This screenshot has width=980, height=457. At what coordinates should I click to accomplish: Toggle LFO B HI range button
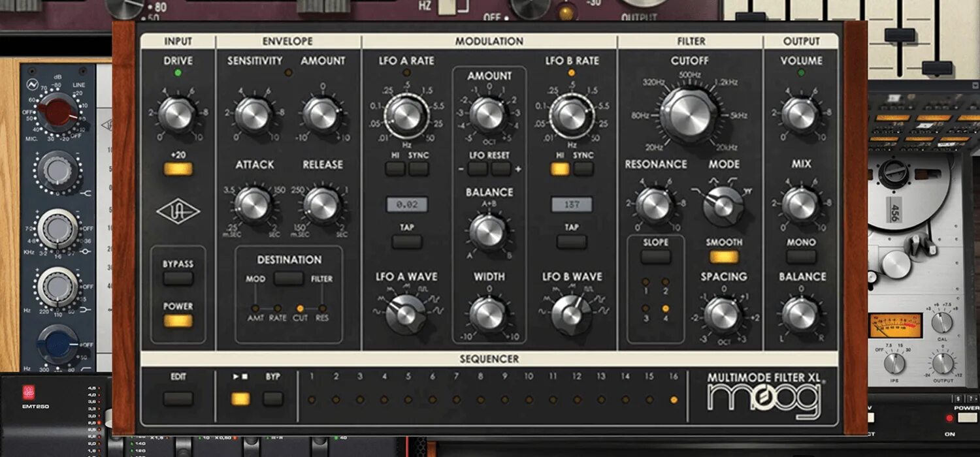(560, 169)
